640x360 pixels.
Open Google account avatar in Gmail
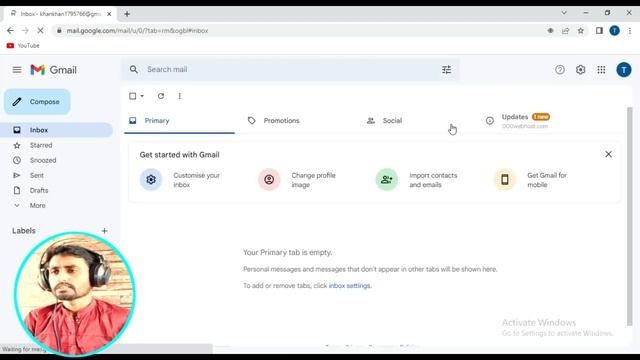624,70
